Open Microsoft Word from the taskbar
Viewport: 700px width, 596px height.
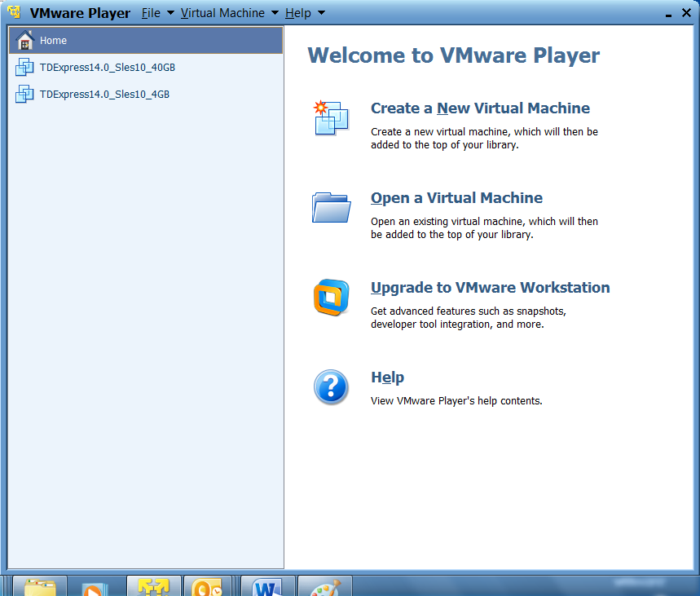(267, 586)
